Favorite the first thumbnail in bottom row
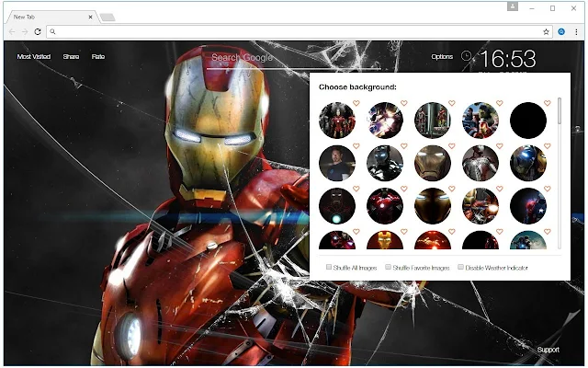Image resolution: width=588 pixels, height=368 pixels. pos(356,232)
